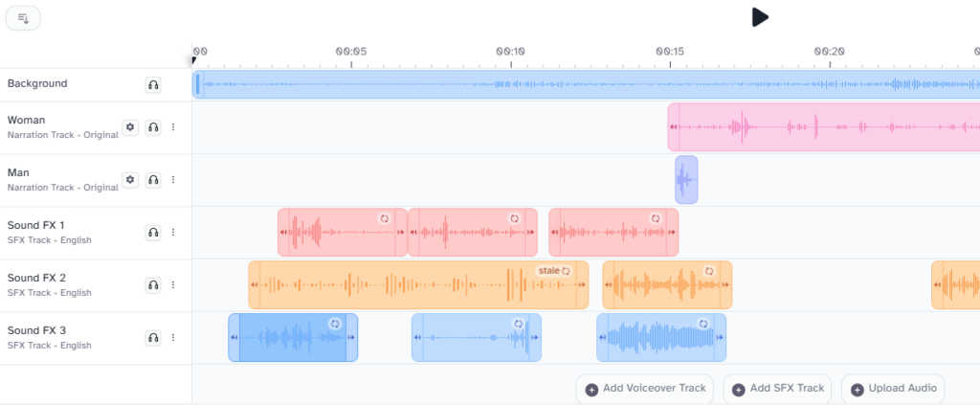Screen dimensions: 980x405
Task: Open three-dot menu for Sound FX 3
Action: coord(173,338)
